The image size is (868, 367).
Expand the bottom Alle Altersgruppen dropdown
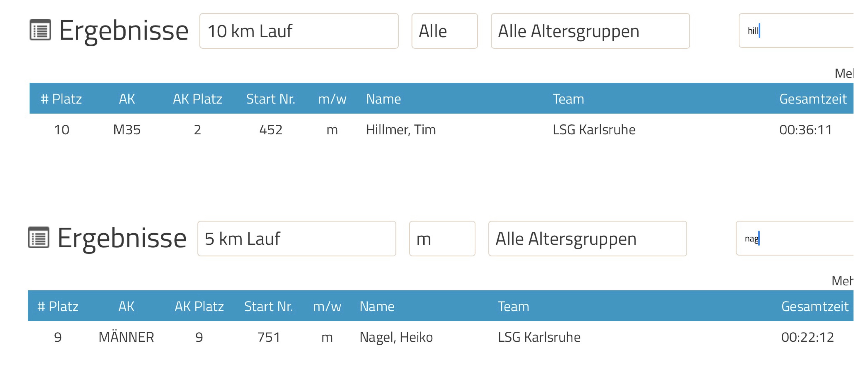(x=588, y=239)
